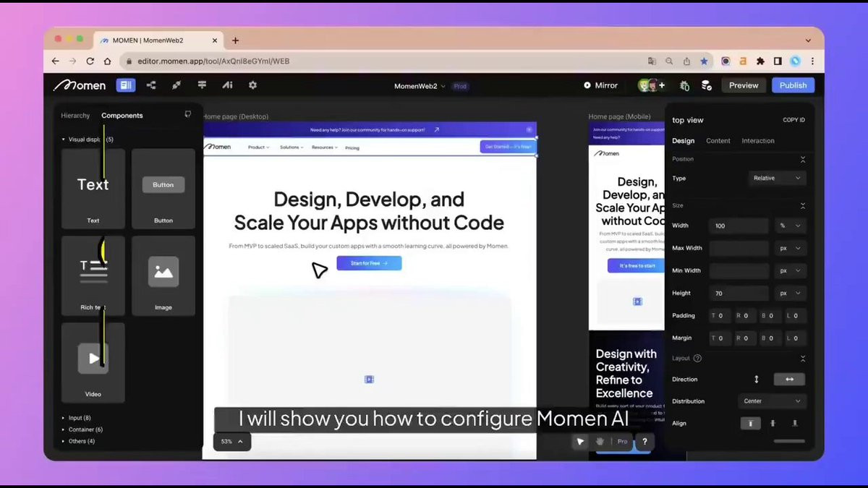Click the Min Width input field
Viewport: 868px width, 488px height.
[x=739, y=270]
